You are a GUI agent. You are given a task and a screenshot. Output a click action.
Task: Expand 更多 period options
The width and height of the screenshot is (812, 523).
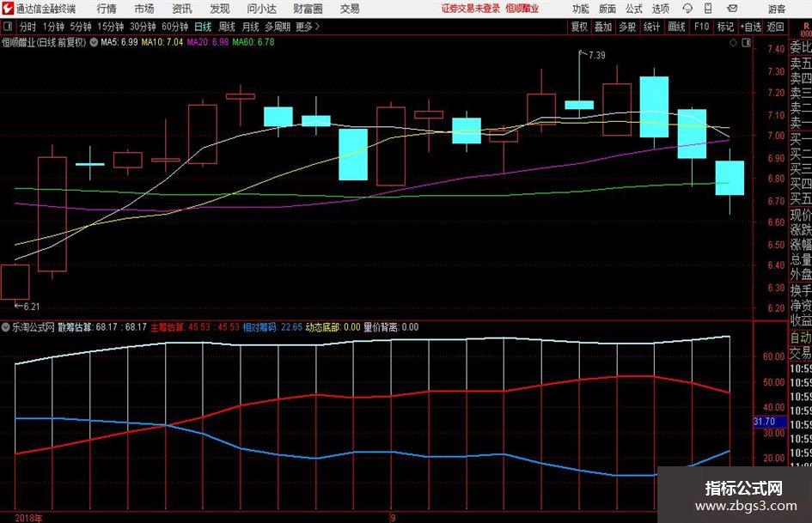(x=308, y=27)
